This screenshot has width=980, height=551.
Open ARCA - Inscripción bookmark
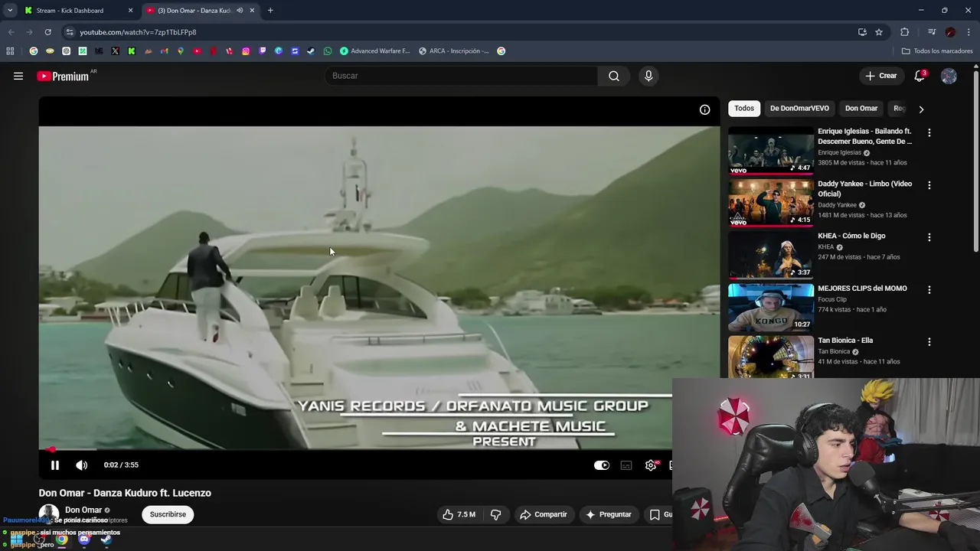(x=454, y=51)
